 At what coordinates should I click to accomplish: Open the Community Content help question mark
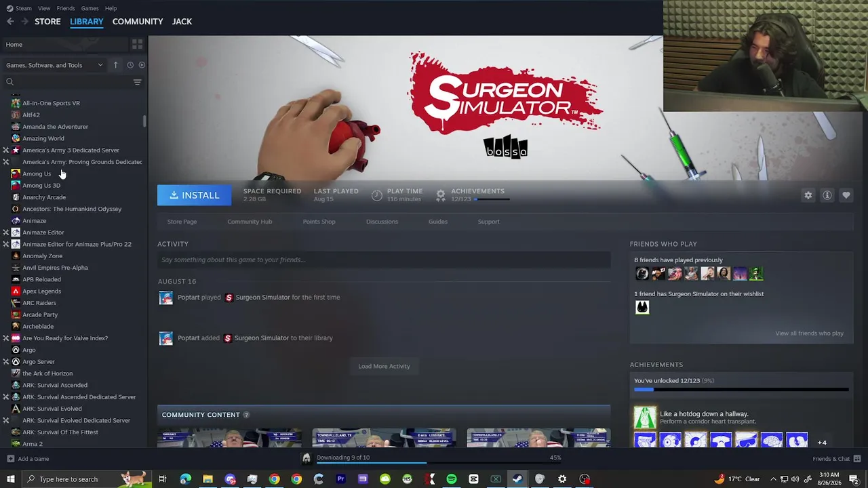pos(246,415)
